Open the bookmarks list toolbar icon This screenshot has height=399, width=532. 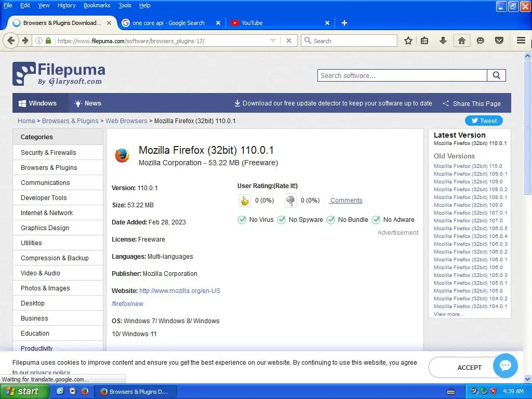click(x=424, y=41)
